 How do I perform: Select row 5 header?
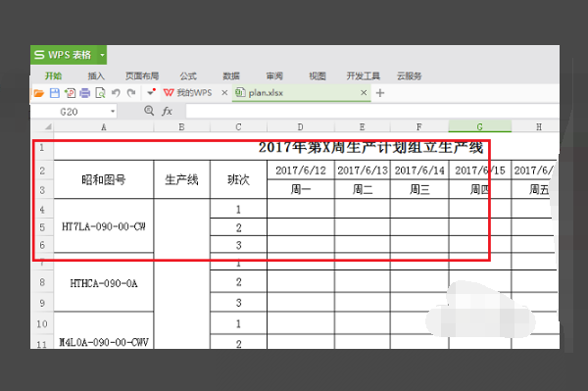(42, 227)
